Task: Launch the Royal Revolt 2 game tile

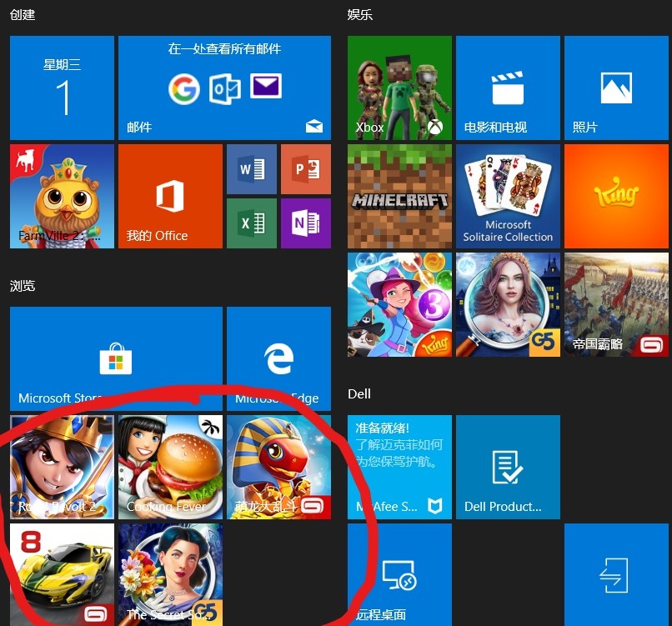Action: point(62,467)
